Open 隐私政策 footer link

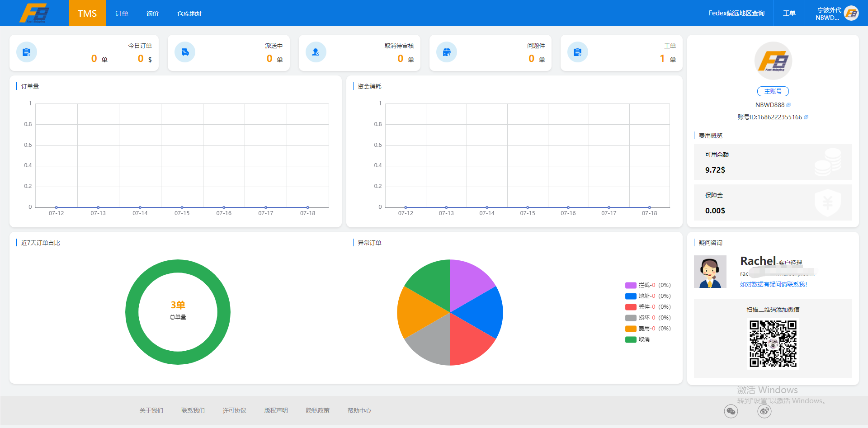coord(317,410)
